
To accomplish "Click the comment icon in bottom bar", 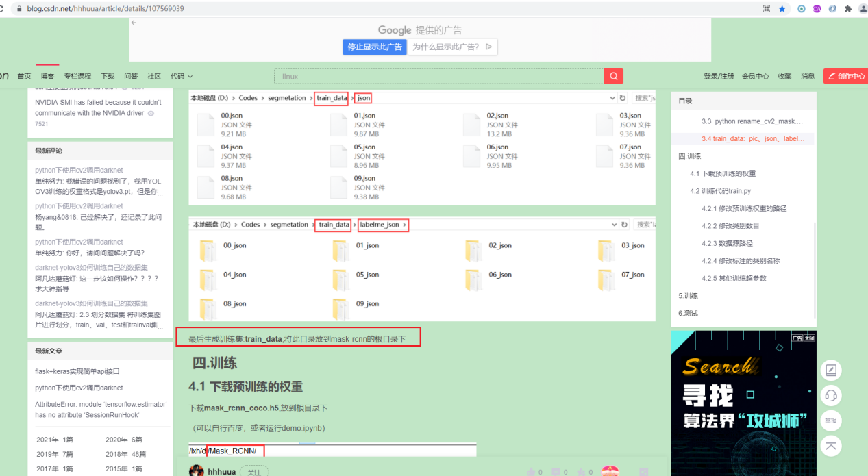I will pyautogui.click(x=556, y=472).
